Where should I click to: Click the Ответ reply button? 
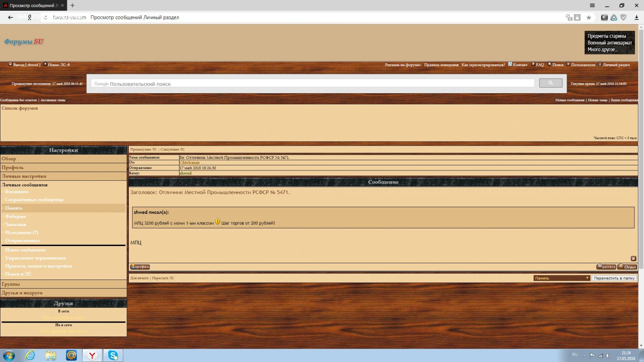pyautogui.click(x=627, y=267)
